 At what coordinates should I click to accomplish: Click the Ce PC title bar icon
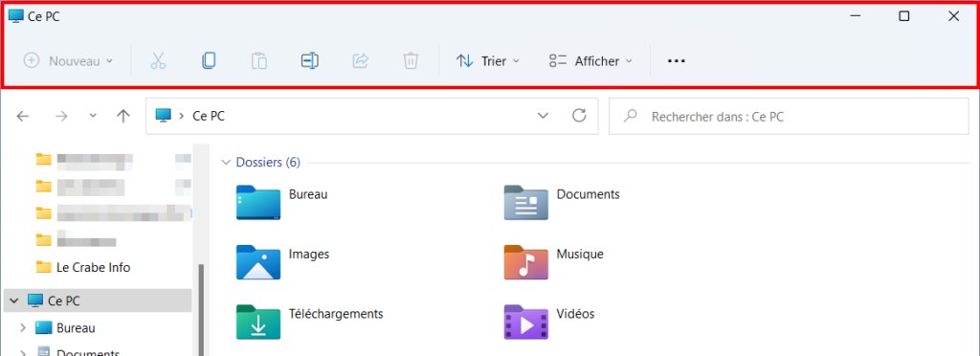(x=15, y=16)
